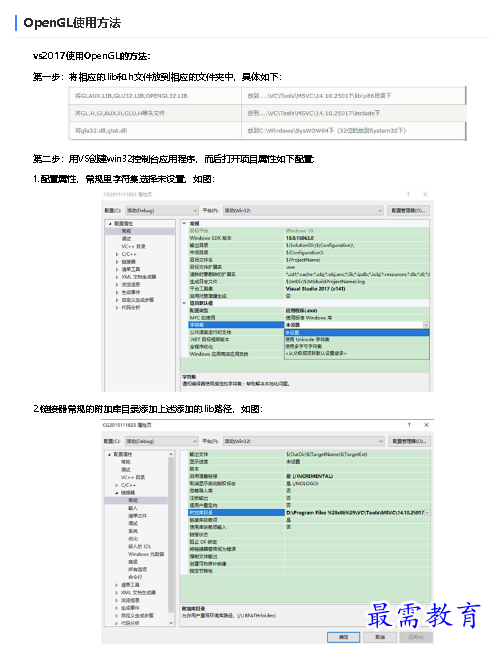Select 输入 item under 链接器 tree
Viewport: 489px width, 647px height.
pos(132,508)
